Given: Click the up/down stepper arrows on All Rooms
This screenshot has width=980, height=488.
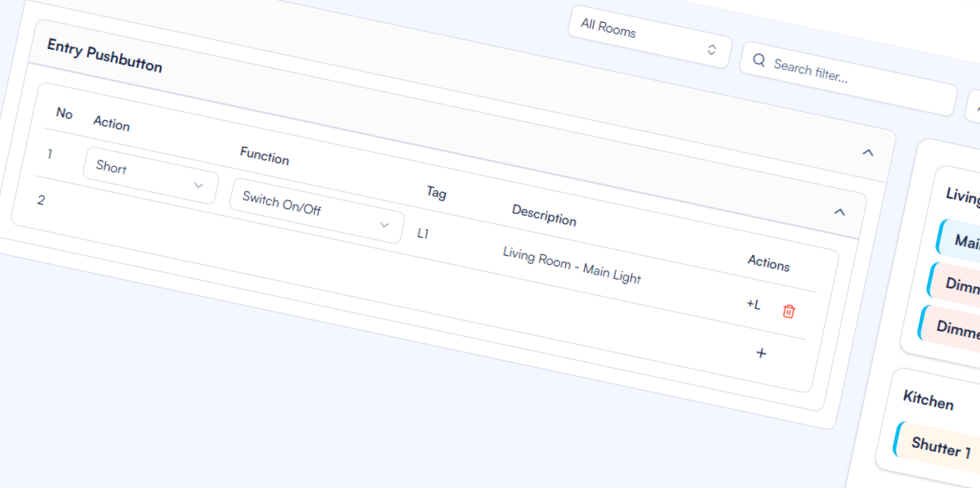Looking at the screenshot, I should (712, 49).
